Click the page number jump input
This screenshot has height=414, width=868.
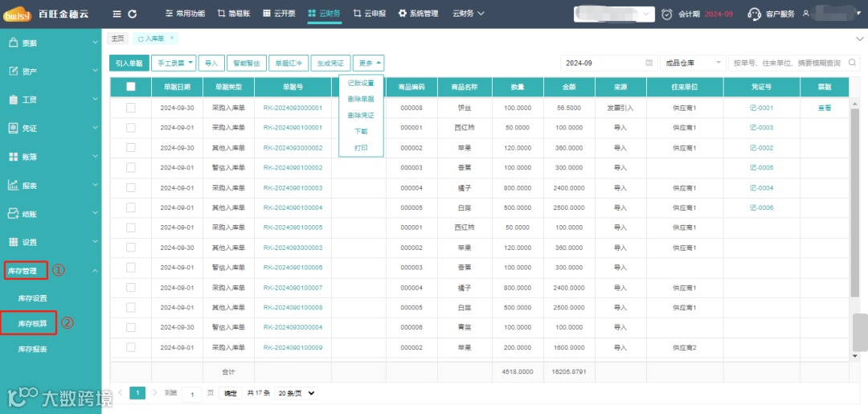[191, 394]
